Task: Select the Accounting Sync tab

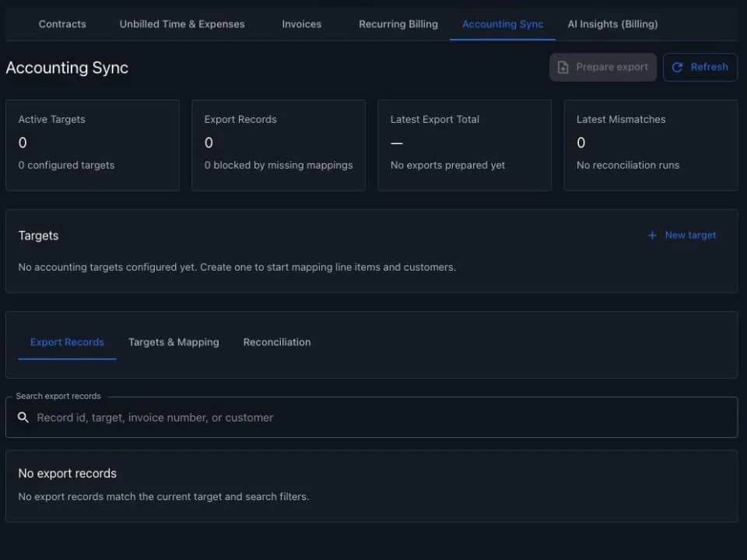Action: 503,24
